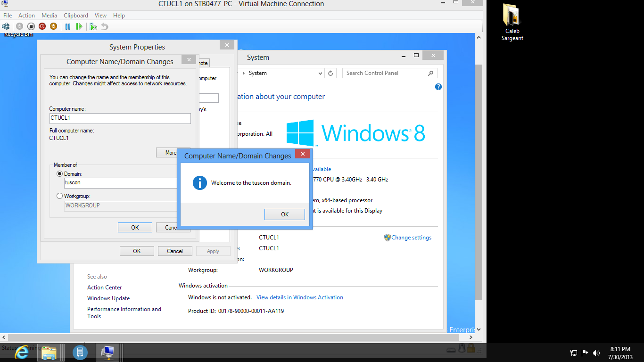The image size is (644, 362).
Task: Select the Domain radio button
Action: tap(59, 174)
